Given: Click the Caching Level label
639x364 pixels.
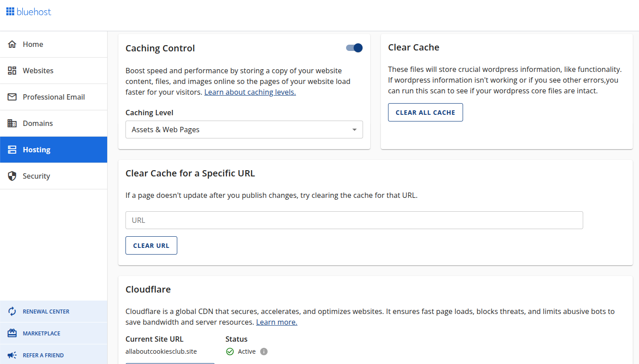Looking at the screenshot, I should point(150,113).
